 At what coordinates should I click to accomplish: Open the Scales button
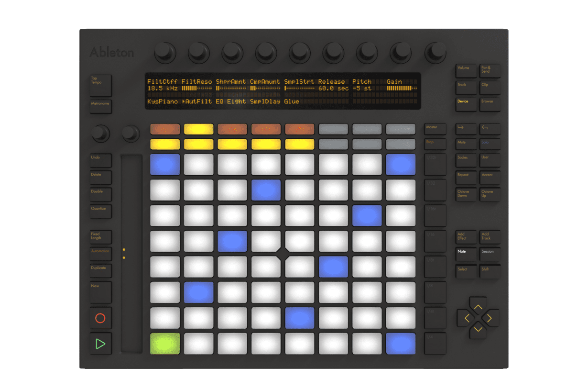[x=466, y=160]
